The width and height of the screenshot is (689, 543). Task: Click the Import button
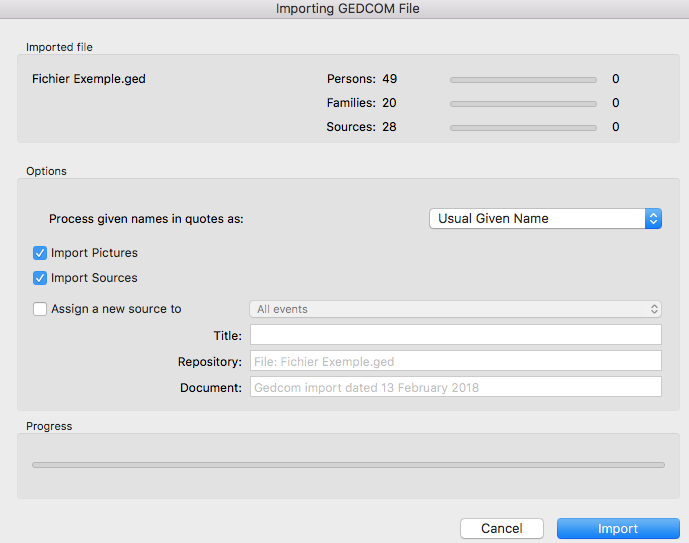pos(618,529)
